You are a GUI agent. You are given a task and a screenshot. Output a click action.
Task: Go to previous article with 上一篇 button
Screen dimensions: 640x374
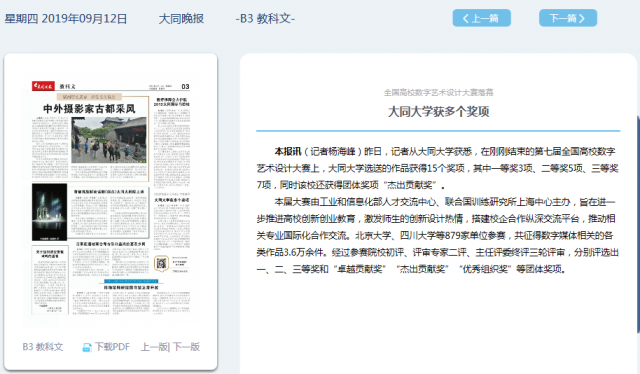482,18
